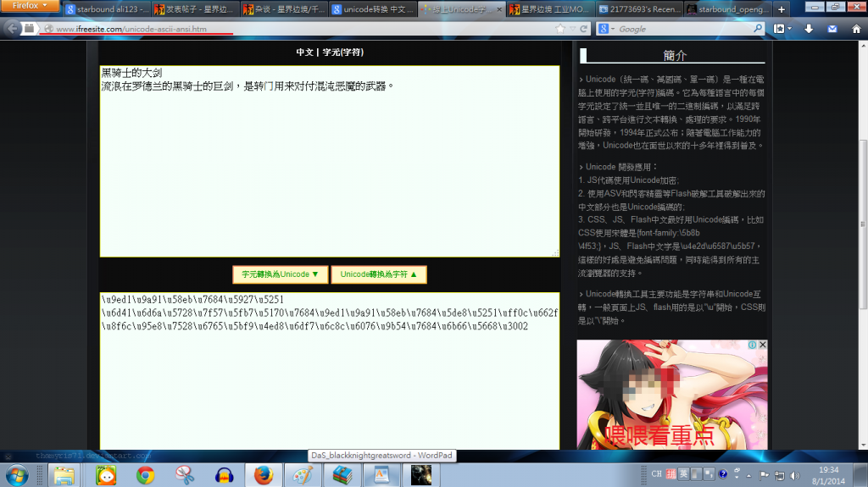868x487 pixels.
Task: Bookmark this page with the star icon
Action: click(x=560, y=29)
